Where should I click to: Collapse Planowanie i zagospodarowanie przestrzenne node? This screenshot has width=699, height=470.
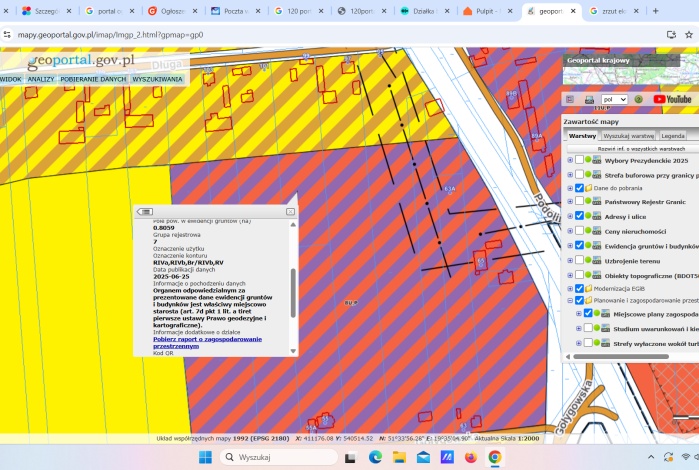(x=570, y=301)
